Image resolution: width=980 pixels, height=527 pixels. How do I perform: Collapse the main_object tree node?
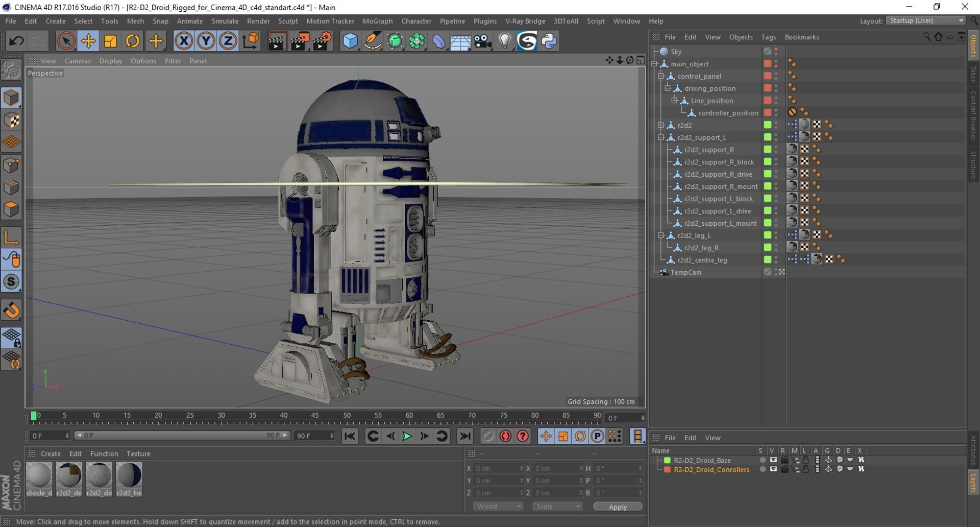pos(654,64)
